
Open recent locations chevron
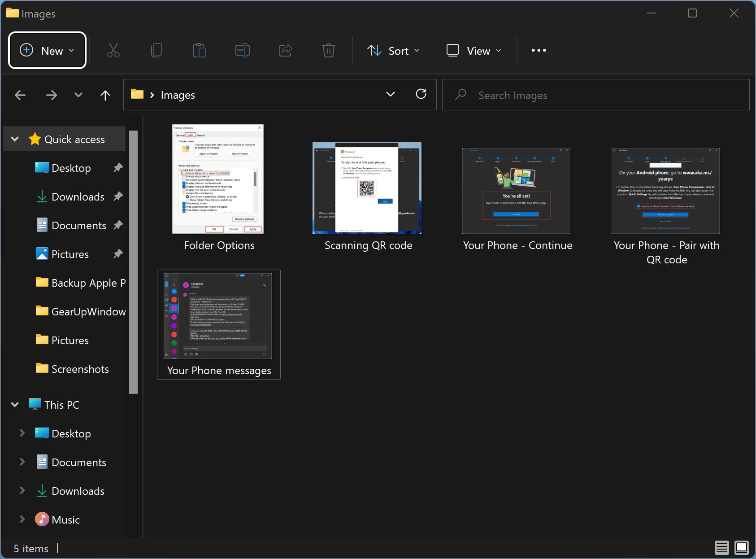(x=78, y=95)
